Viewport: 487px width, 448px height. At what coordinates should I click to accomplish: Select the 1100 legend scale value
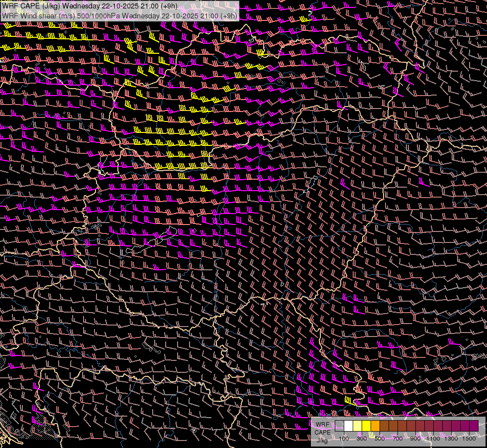(x=433, y=439)
